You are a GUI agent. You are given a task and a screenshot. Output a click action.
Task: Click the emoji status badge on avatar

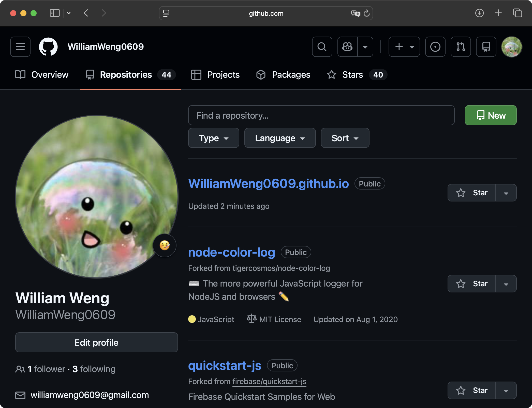coord(165,245)
